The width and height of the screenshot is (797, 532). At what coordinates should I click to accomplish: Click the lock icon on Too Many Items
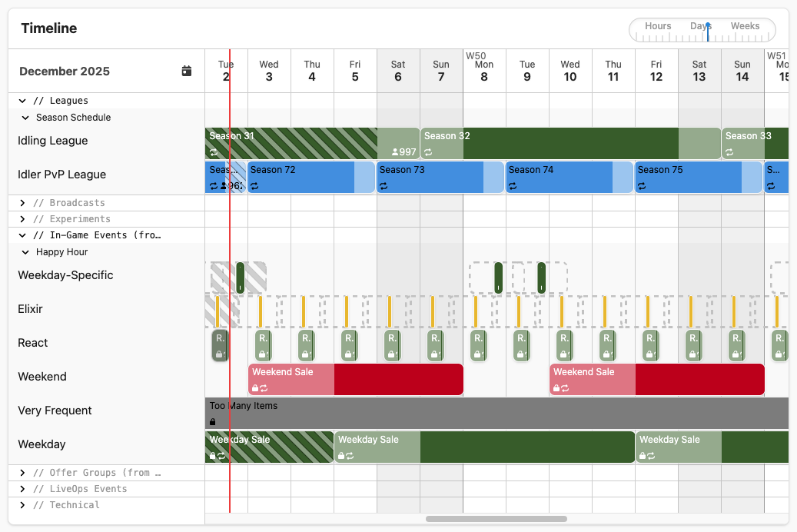tap(211, 421)
